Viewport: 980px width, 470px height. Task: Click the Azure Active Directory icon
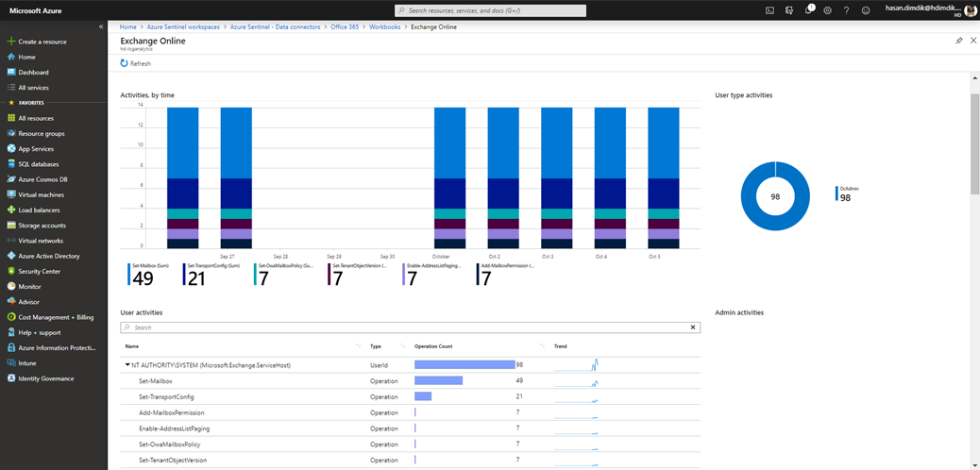10,256
